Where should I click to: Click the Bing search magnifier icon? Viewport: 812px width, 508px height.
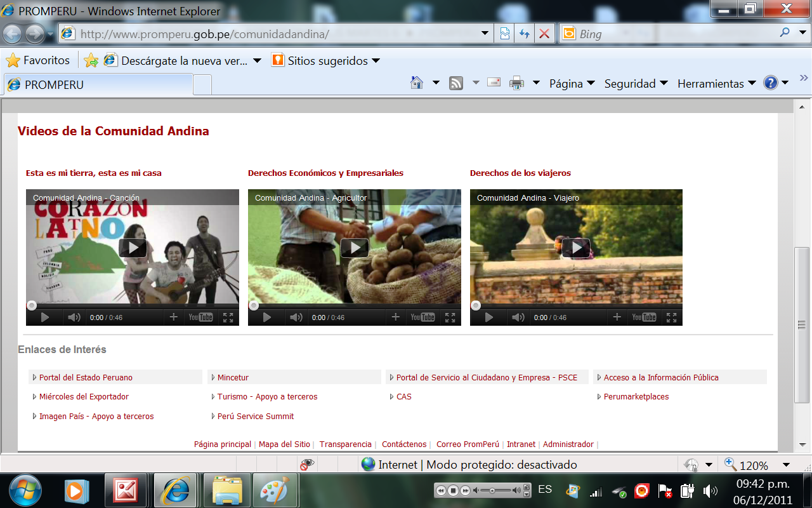[785, 32]
